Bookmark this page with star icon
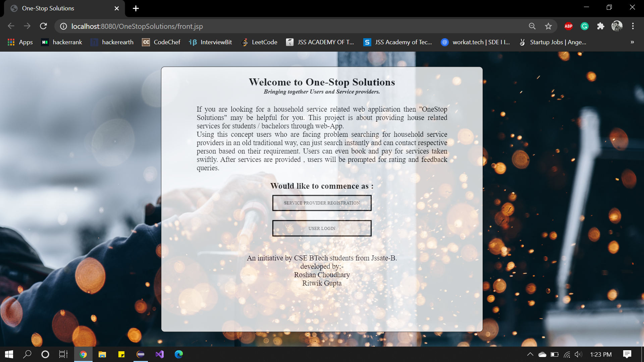644x362 pixels. click(x=548, y=26)
